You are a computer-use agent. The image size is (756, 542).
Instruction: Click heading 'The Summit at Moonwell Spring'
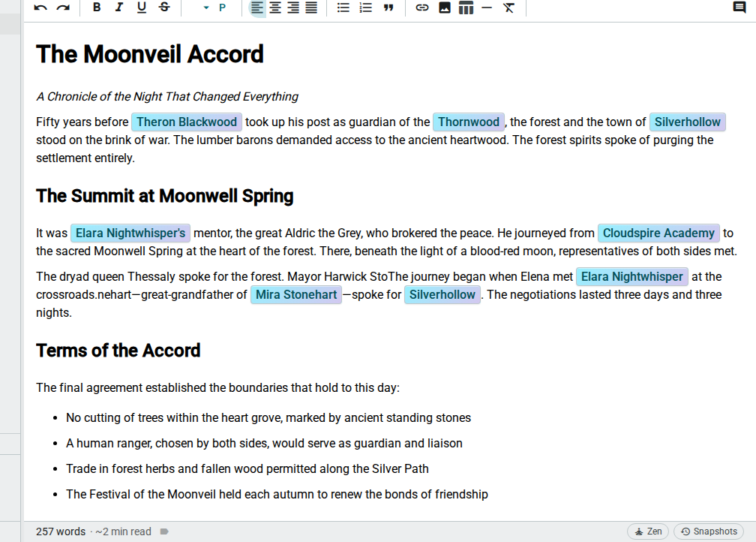point(165,196)
